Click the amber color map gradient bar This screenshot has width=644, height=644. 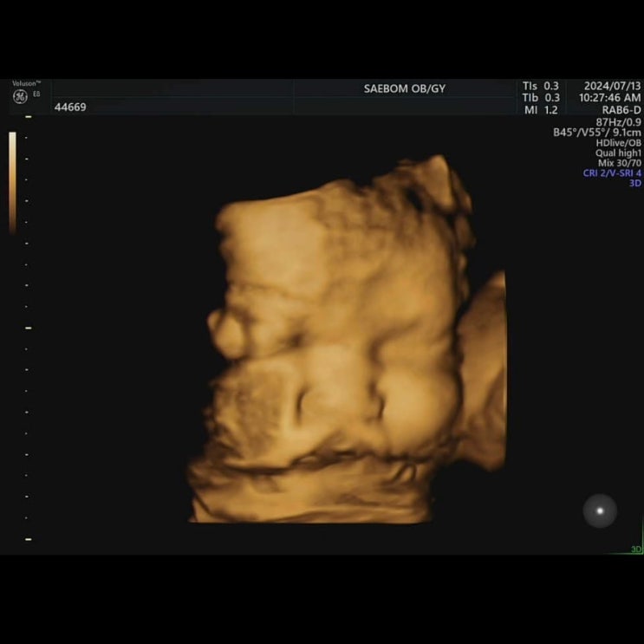coord(13,183)
